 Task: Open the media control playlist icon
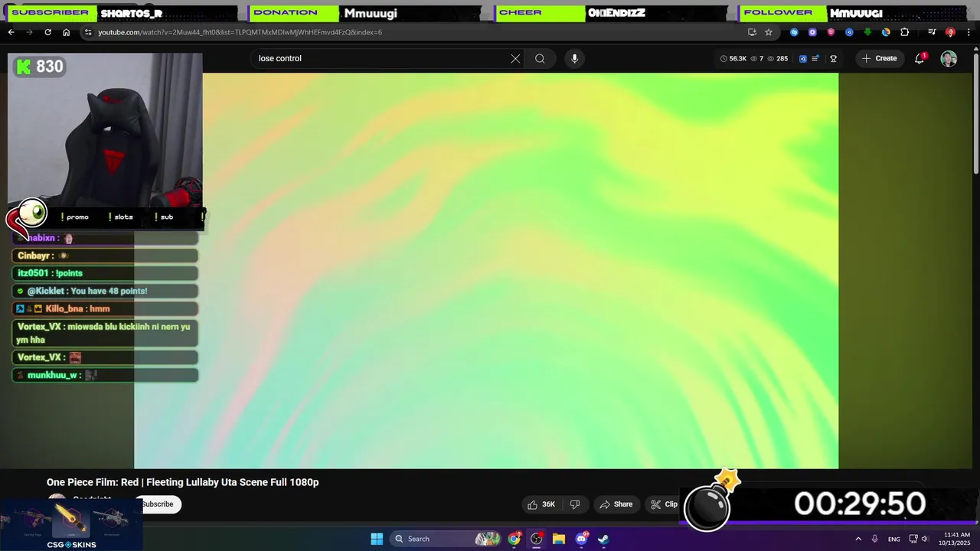pyautogui.click(x=932, y=32)
